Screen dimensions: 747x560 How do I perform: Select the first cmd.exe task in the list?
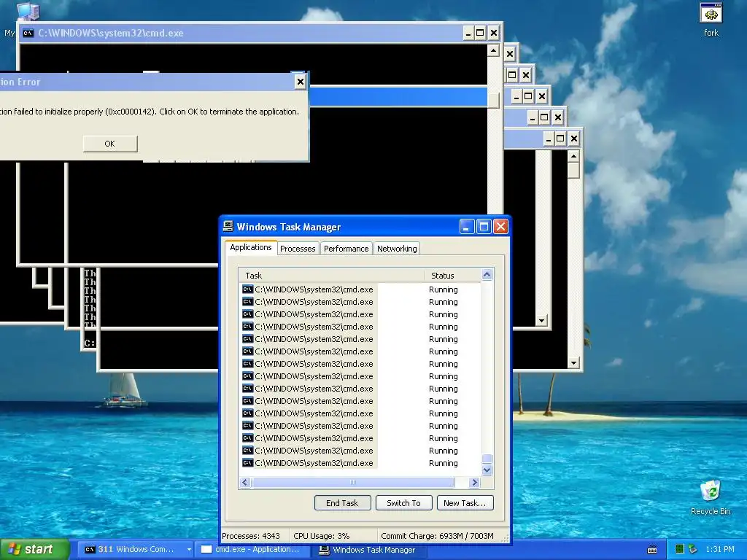[x=360, y=289]
